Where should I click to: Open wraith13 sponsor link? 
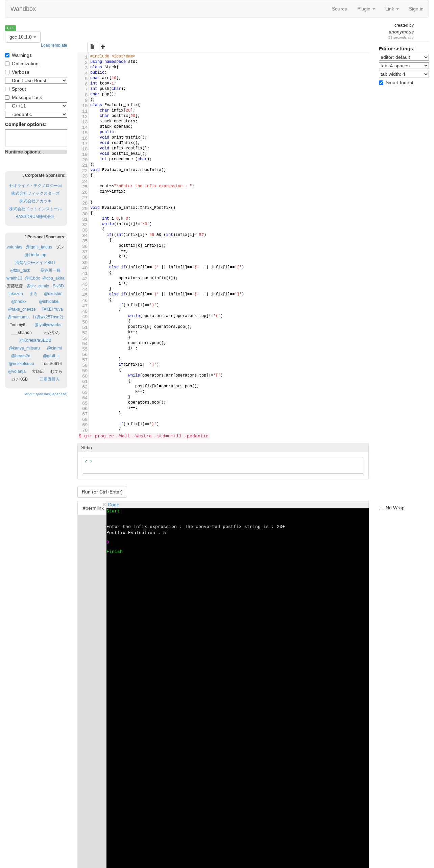pos(14,278)
